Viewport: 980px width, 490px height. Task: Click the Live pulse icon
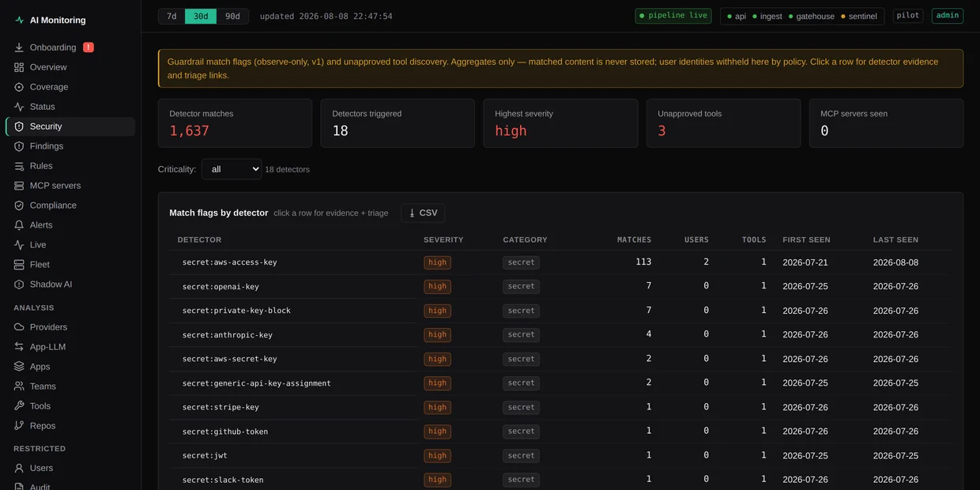pyautogui.click(x=19, y=245)
